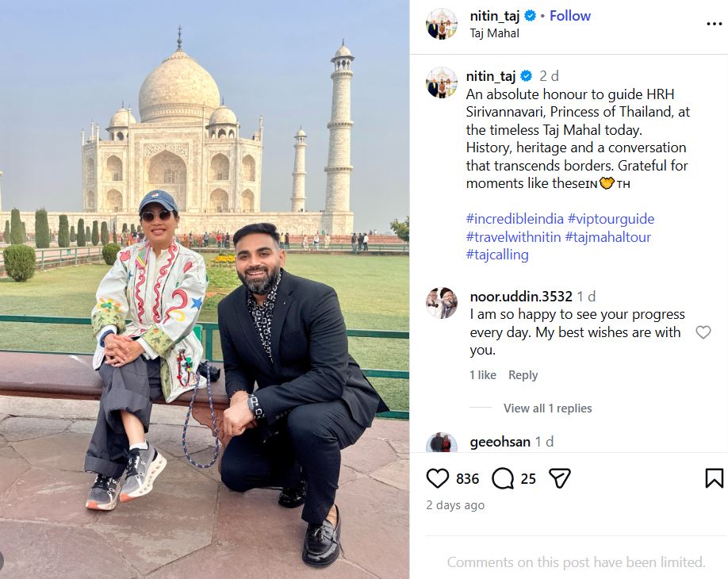728x579 pixels.
Task: Click nitin_taj avatar beside the caption
Action: coord(442,83)
